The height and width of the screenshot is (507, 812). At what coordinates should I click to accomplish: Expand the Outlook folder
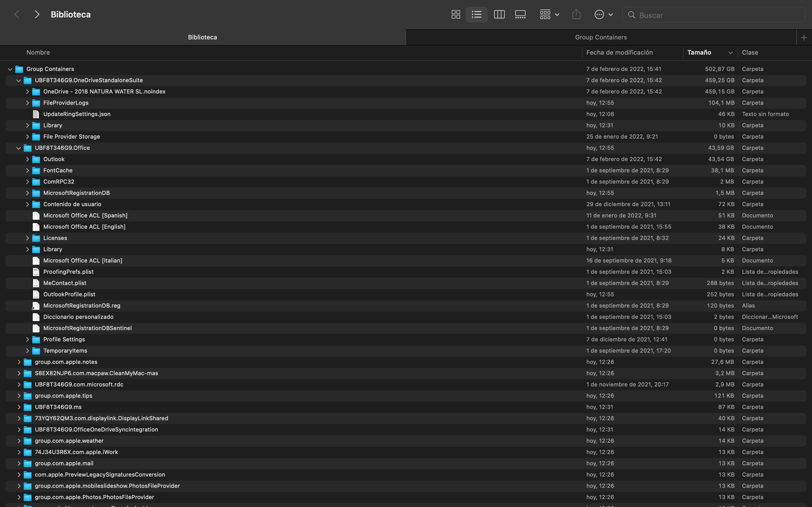pyautogui.click(x=28, y=159)
